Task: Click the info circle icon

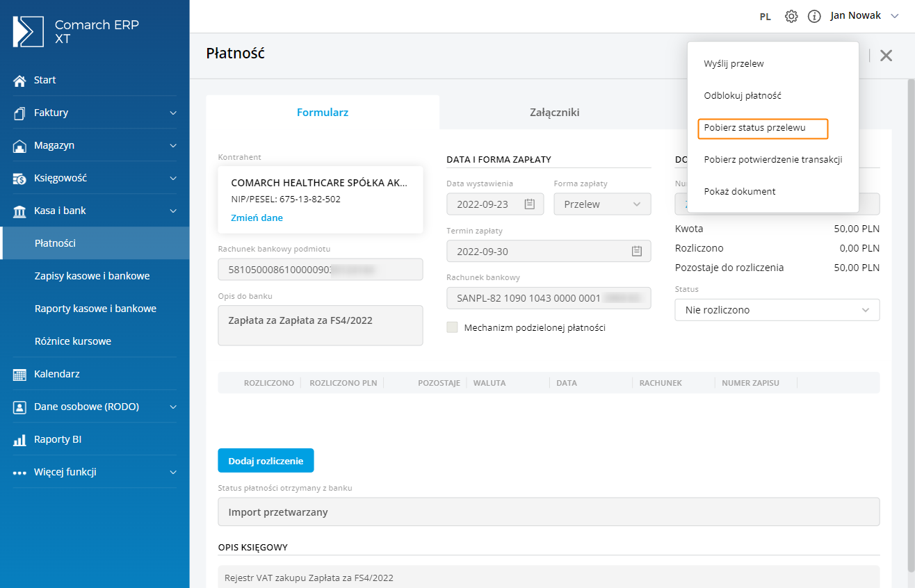Action: pyautogui.click(x=814, y=16)
